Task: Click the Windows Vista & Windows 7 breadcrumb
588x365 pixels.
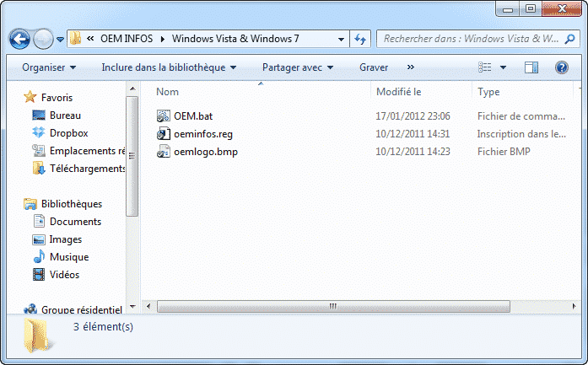Action: pos(235,39)
